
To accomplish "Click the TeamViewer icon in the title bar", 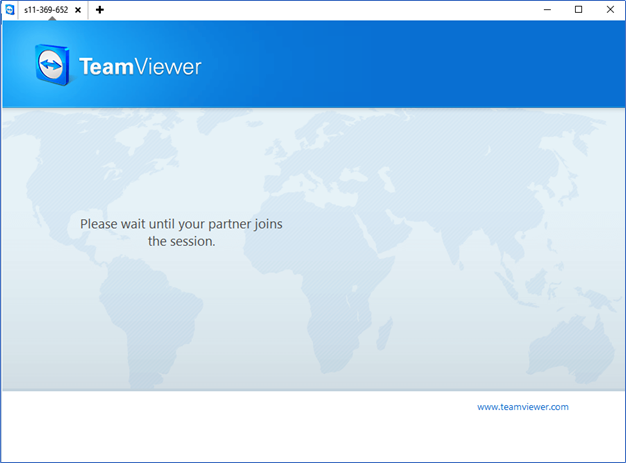I will tap(10, 10).
